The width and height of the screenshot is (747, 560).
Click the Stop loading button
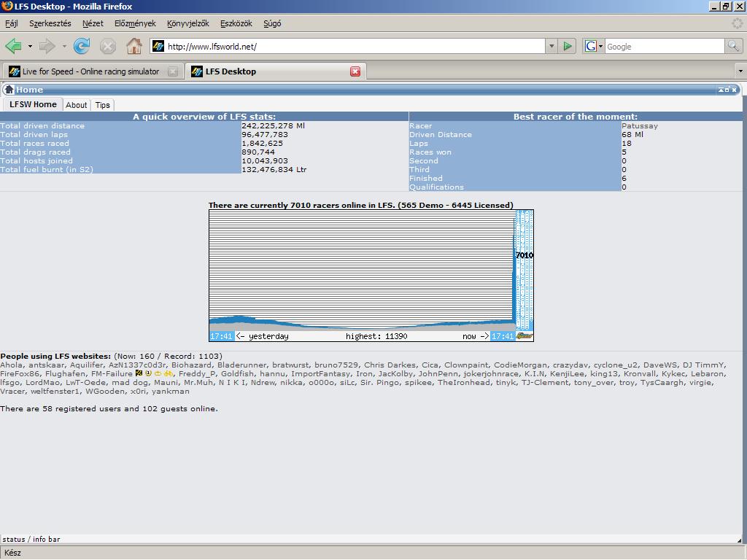point(108,46)
